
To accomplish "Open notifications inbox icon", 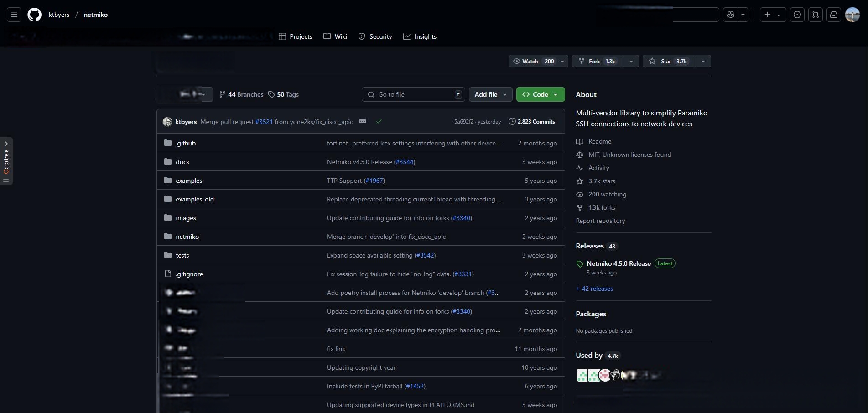I will [x=834, y=15].
